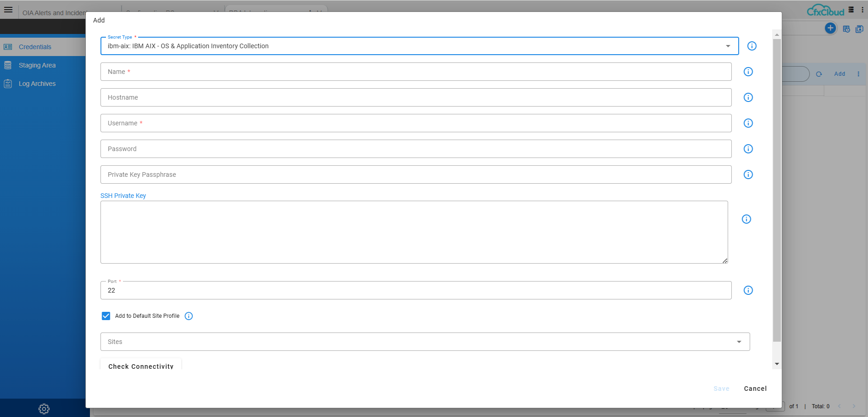The height and width of the screenshot is (417, 868).
Task: Click Cancel to dismiss the Add dialog
Action: click(x=755, y=389)
